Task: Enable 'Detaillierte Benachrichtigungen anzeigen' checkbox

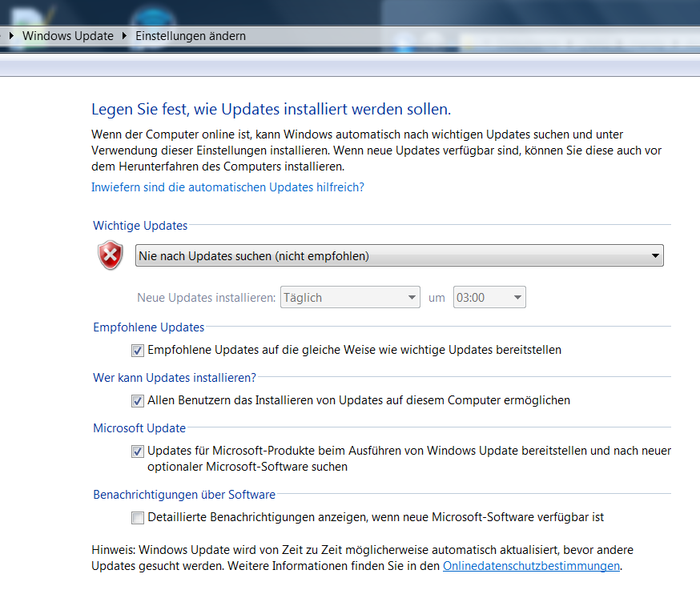Action: pyautogui.click(x=138, y=518)
